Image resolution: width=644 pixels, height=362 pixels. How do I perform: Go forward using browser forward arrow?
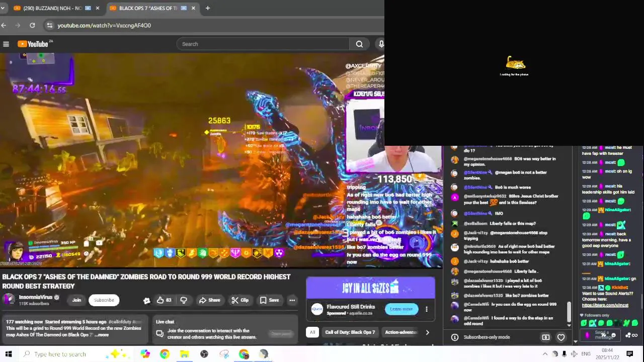(18, 25)
